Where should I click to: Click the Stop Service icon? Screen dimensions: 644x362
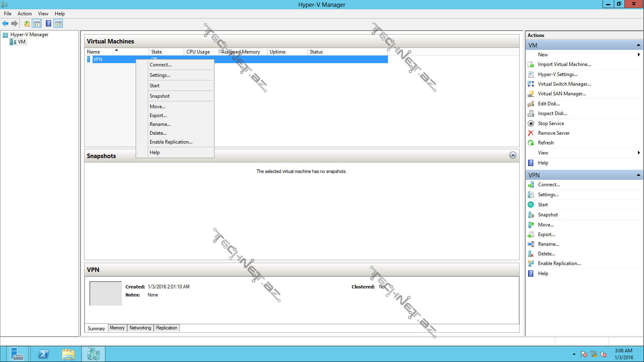click(x=531, y=123)
